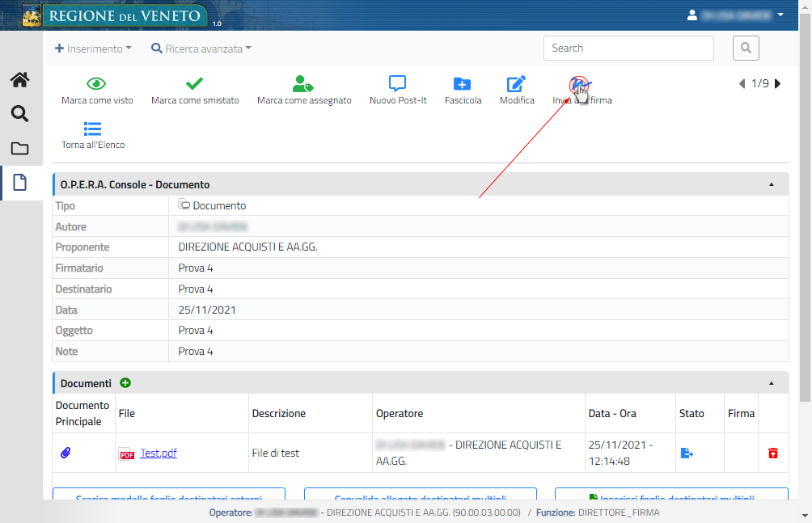Open the Test.pdf file link

(x=159, y=453)
